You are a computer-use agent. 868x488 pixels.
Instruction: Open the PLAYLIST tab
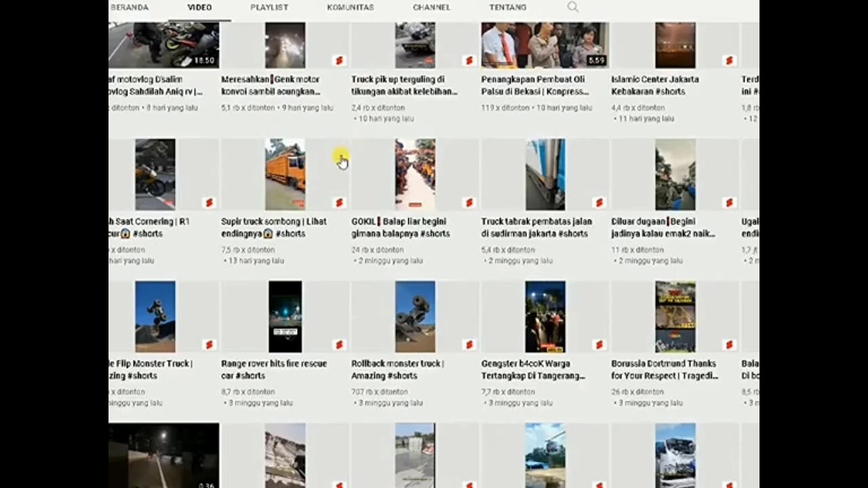pyautogui.click(x=269, y=7)
